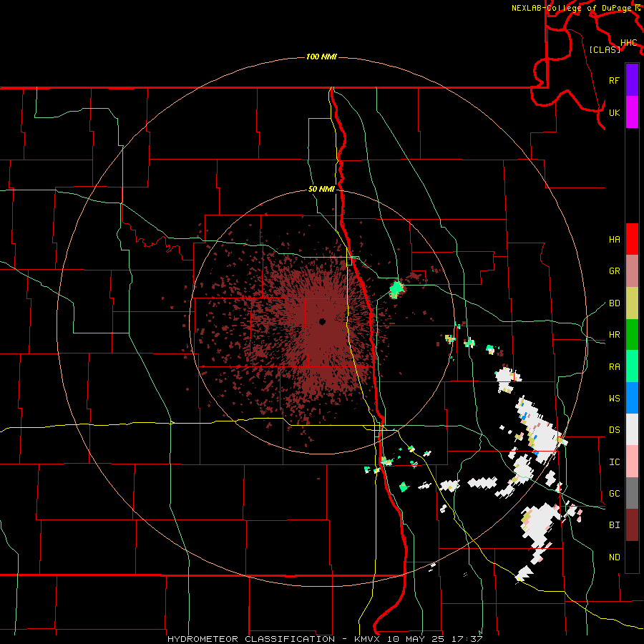The image size is (644, 644).
Task: Click the '10 MAY 25' date in footer
Action: pyautogui.click(x=416, y=639)
